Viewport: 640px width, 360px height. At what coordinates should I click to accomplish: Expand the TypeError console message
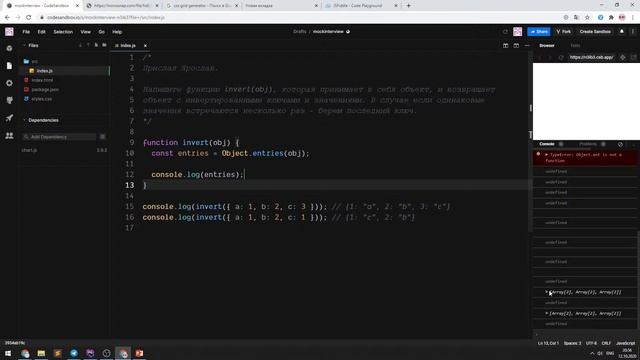[547, 155]
